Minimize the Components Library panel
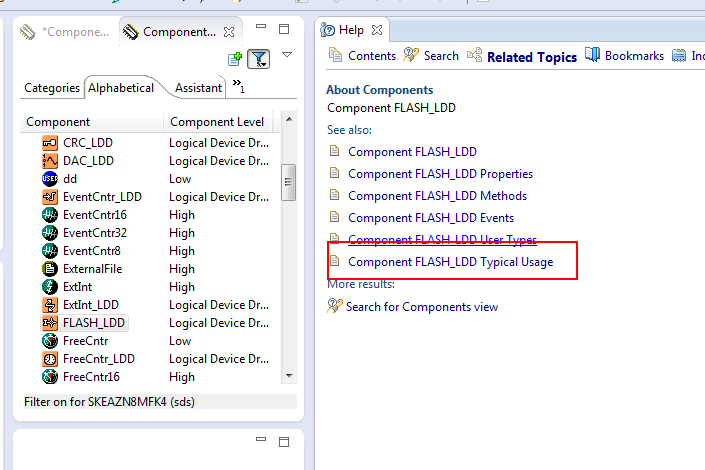The width and height of the screenshot is (705, 470). (261, 27)
